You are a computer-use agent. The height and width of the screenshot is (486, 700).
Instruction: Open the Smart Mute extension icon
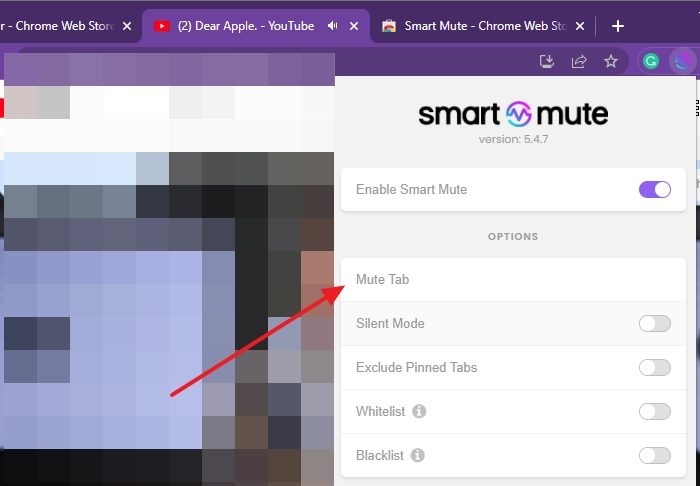tap(683, 61)
